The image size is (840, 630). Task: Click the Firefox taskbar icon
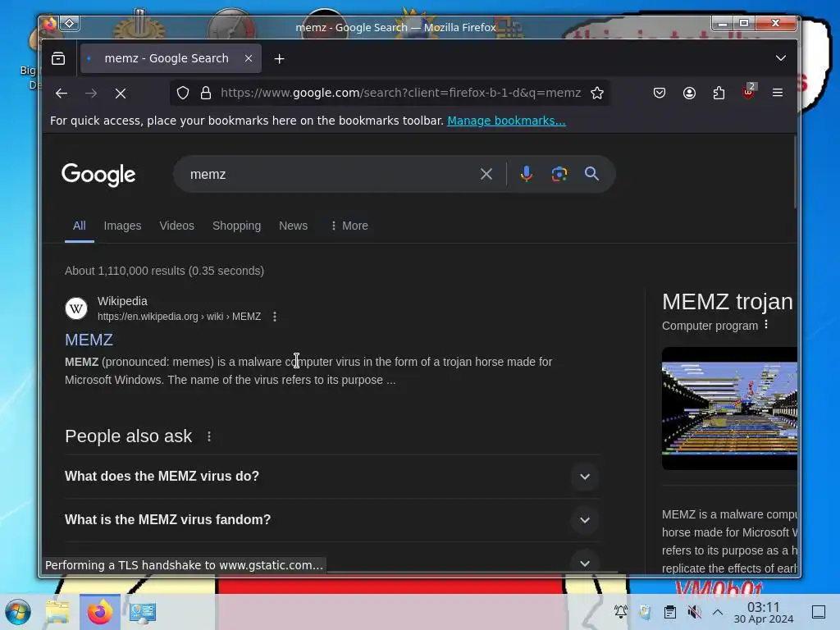click(x=100, y=612)
